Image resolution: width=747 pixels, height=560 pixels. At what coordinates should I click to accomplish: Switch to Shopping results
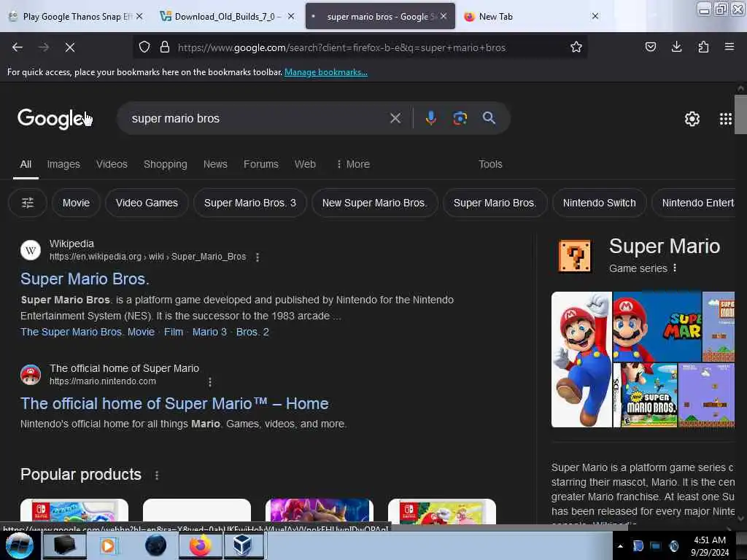(x=166, y=164)
